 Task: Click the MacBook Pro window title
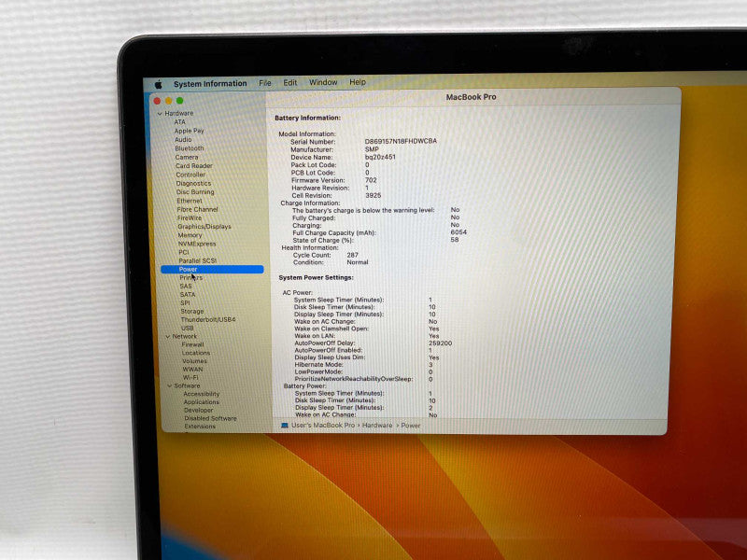point(472,97)
